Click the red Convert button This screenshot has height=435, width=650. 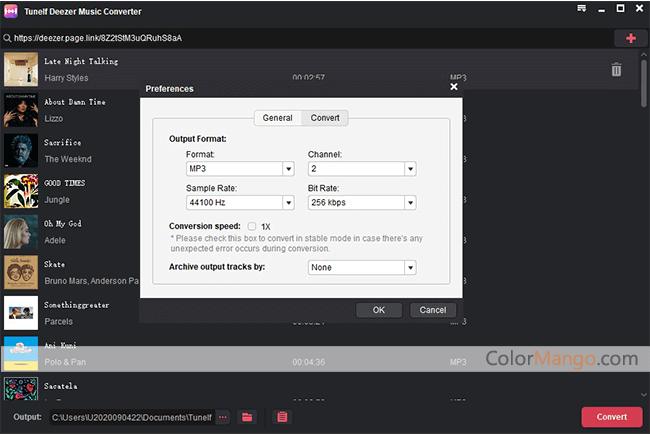click(x=611, y=417)
